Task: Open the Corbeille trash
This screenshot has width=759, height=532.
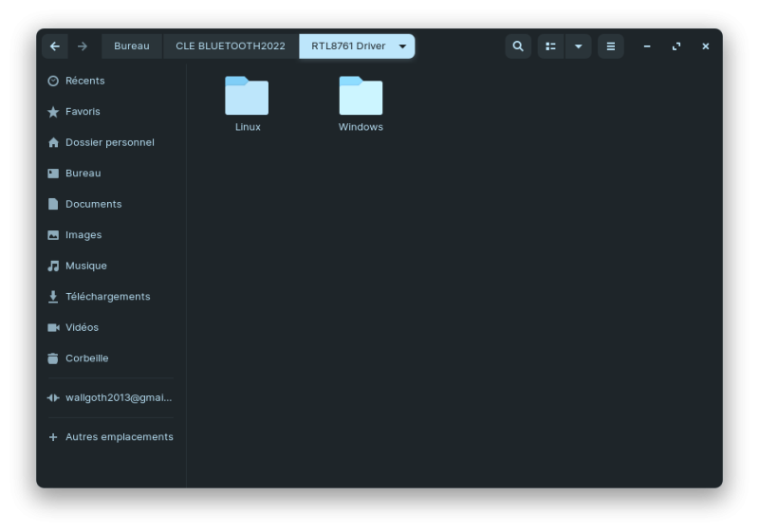Action: coord(86,358)
